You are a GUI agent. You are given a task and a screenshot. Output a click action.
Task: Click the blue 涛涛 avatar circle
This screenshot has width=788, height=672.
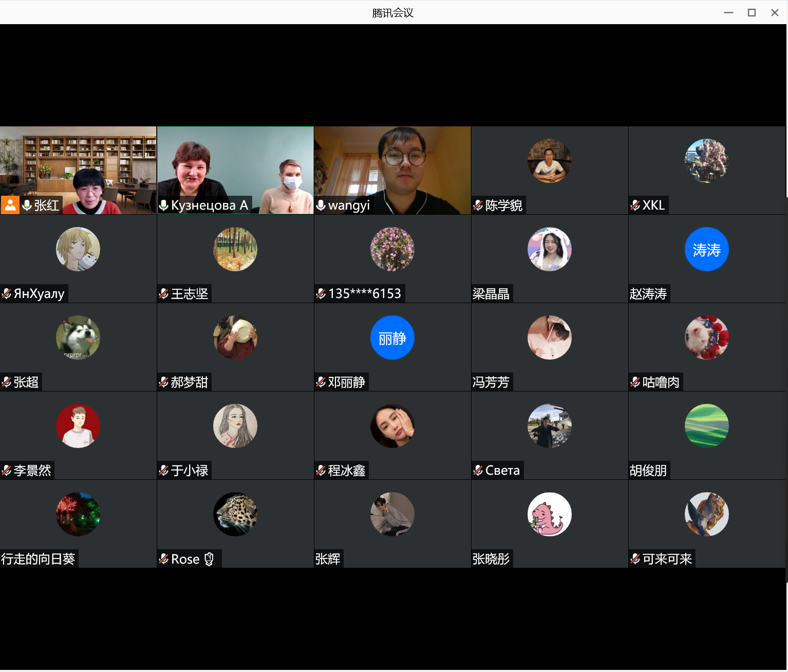(706, 249)
